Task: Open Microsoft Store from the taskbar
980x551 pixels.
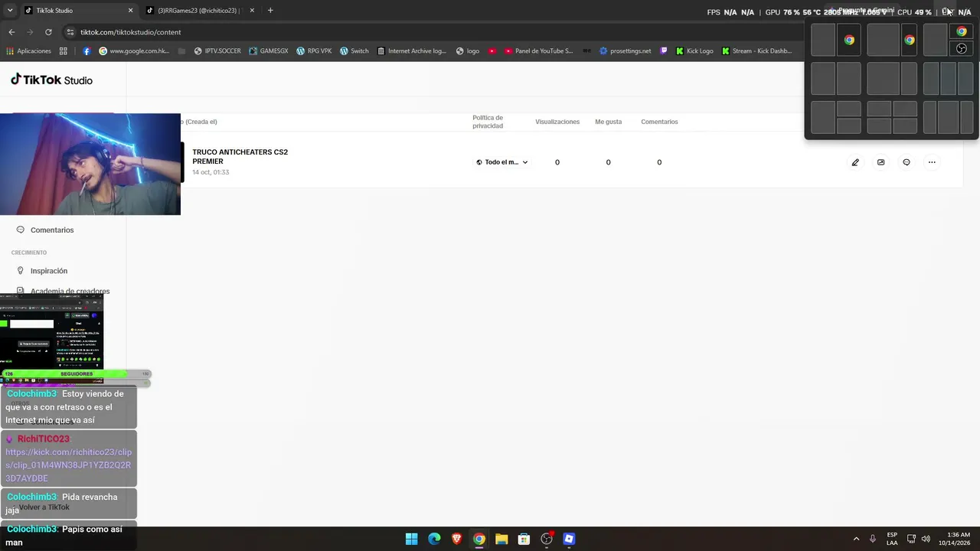Action: [x=524, y=539]
